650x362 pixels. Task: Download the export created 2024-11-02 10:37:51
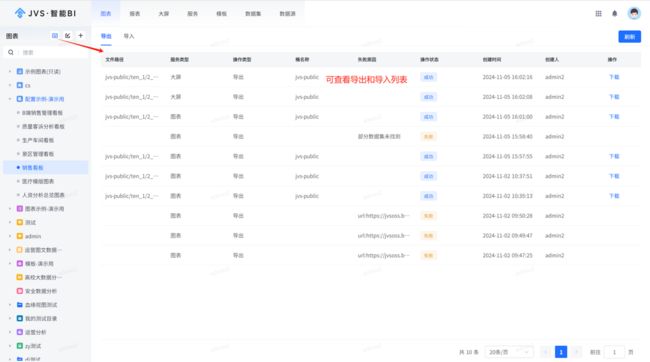point(614,176)
